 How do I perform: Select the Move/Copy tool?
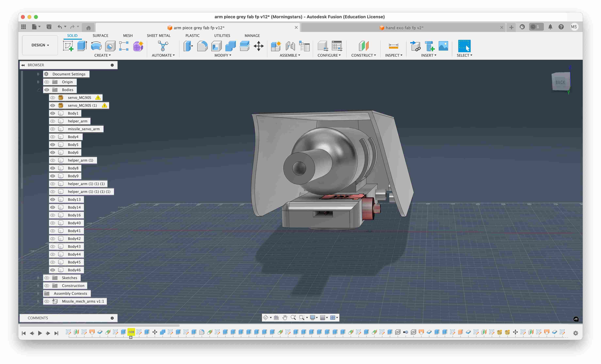[x=259, y=46]
